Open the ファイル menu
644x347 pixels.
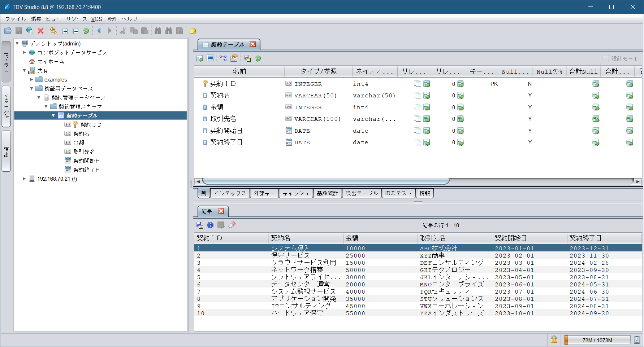tap(16, 19)
